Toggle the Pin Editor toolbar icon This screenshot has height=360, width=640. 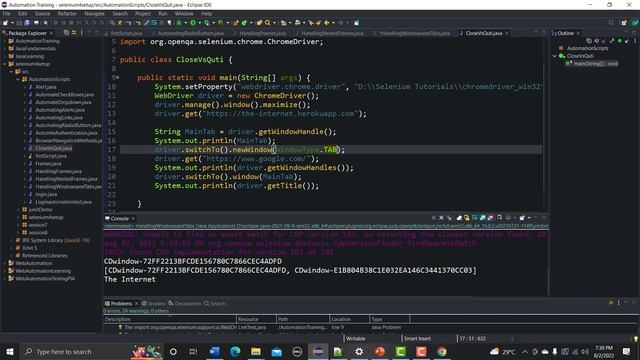click(356, 23)
